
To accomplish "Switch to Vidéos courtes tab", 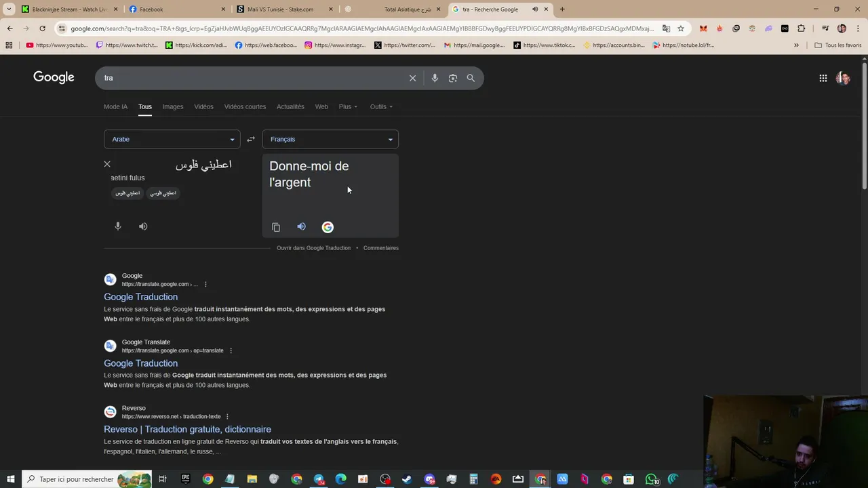I will pyautogui.click(x=245, y=106).
